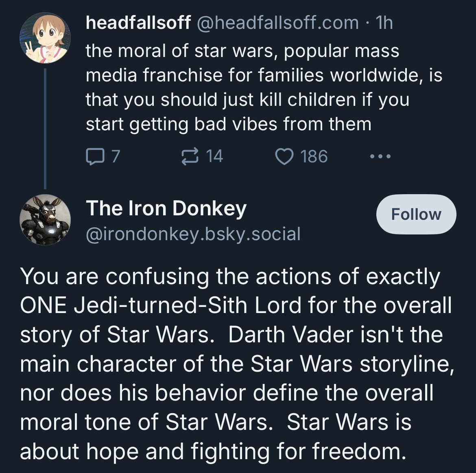This screenshot has height=473, width=476.
Task: Click the reply speech bubble icon
Action: tap(95, 156)
